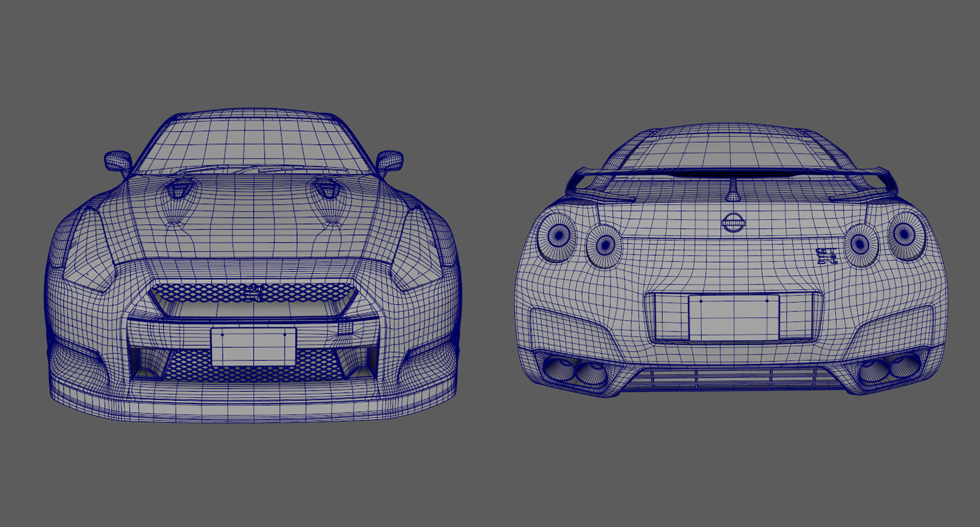Select the GT-R badge in front grille

253,293
